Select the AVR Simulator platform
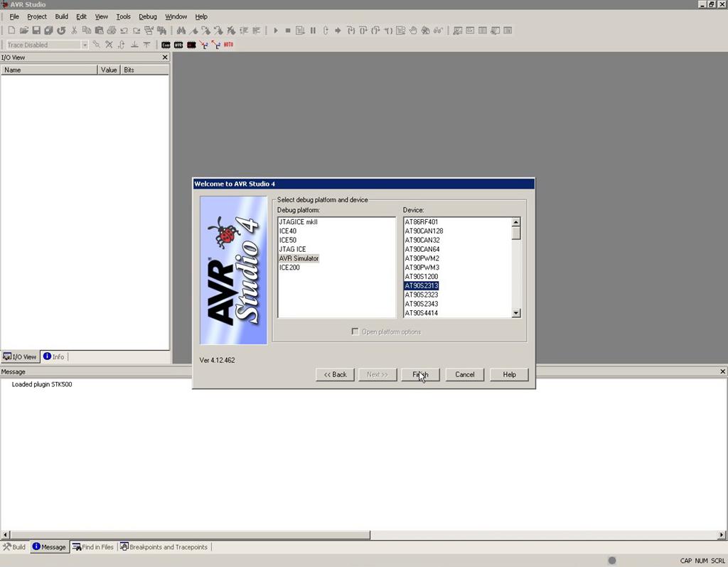 (299, 258)
